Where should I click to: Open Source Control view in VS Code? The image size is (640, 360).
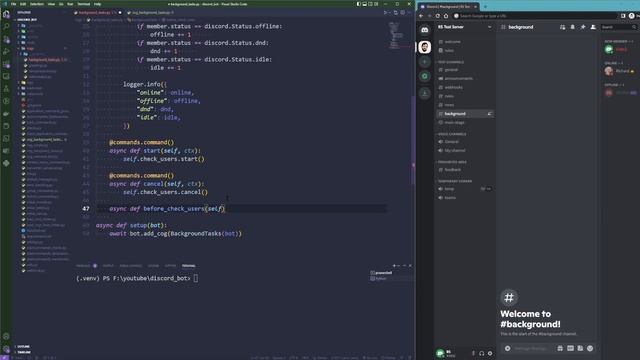coord(6,39)
